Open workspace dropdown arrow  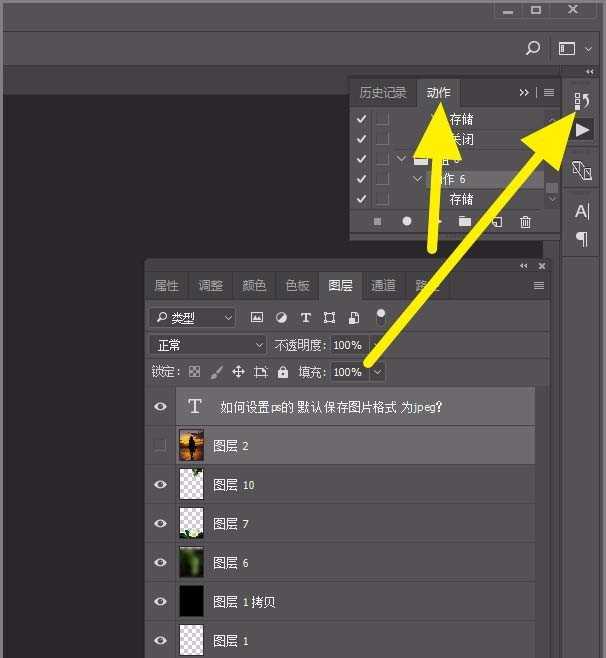tap(588, 49)
